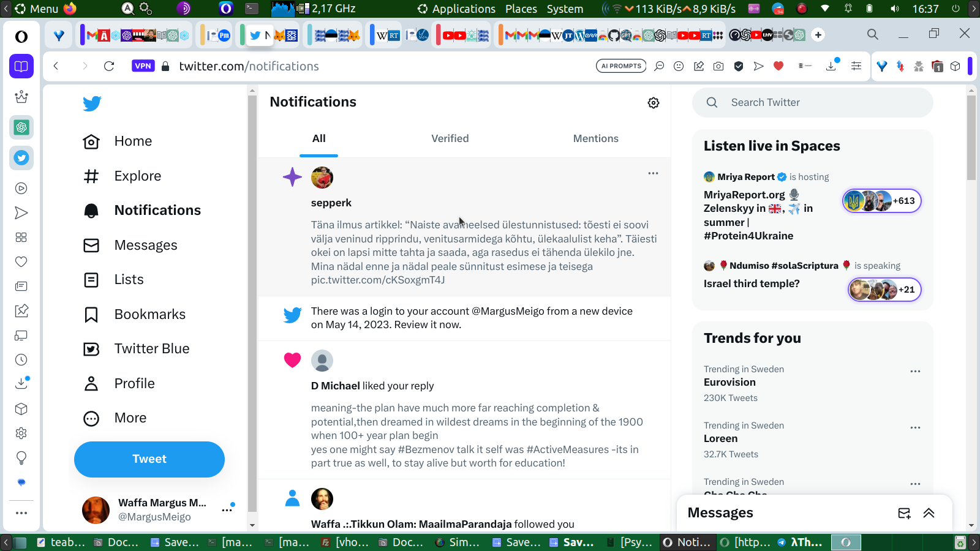Open the pic.twitter.com/cKSoxgmT4J link
The height and width of the screenshot is (551, 980).
378,280
